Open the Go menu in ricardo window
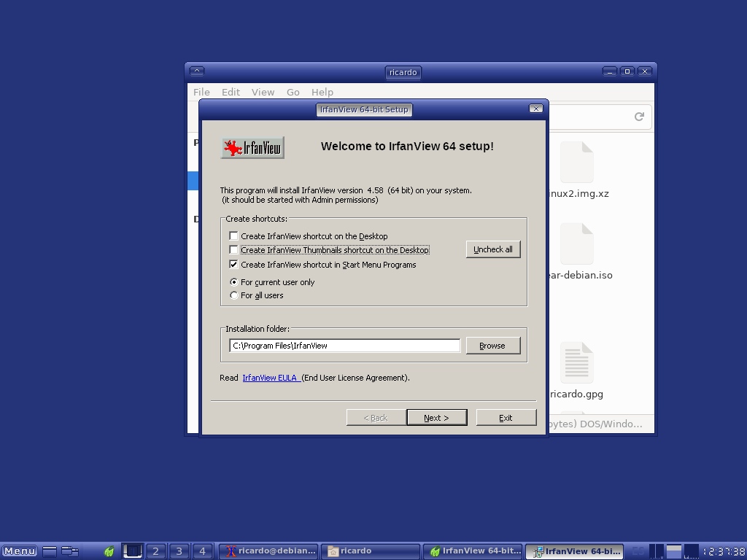 (x=293, y=92)
